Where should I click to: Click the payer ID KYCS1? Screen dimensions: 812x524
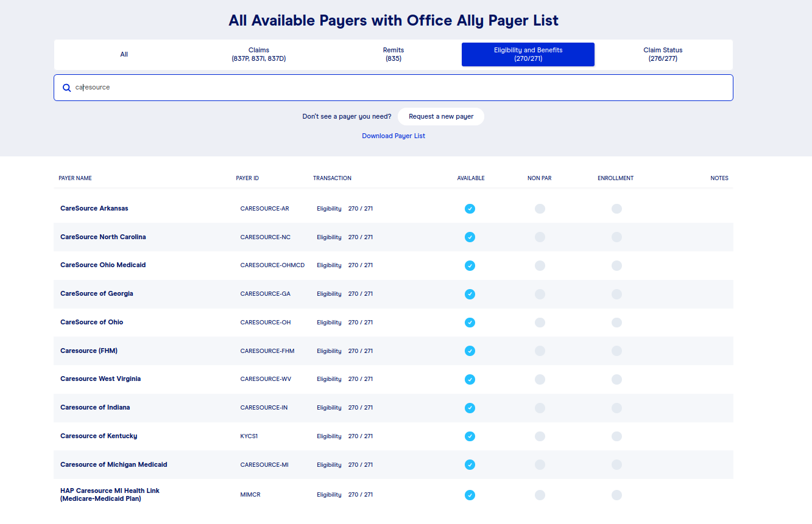click(249, 436)
